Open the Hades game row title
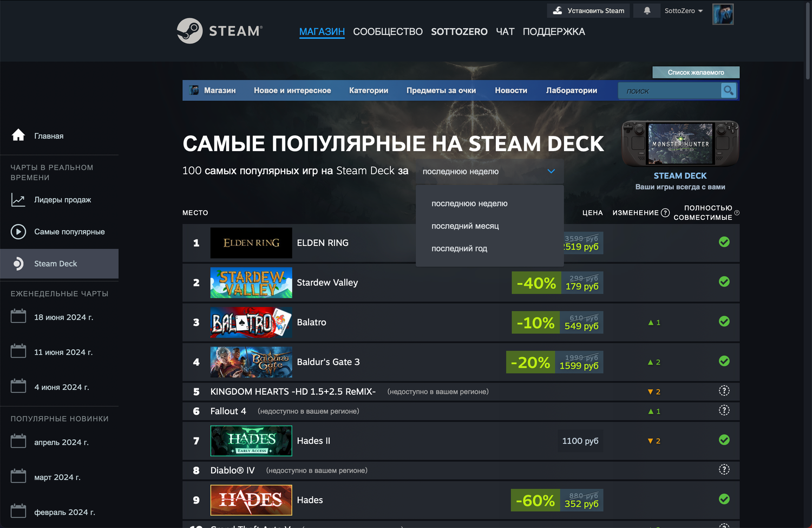 point(310,500)
